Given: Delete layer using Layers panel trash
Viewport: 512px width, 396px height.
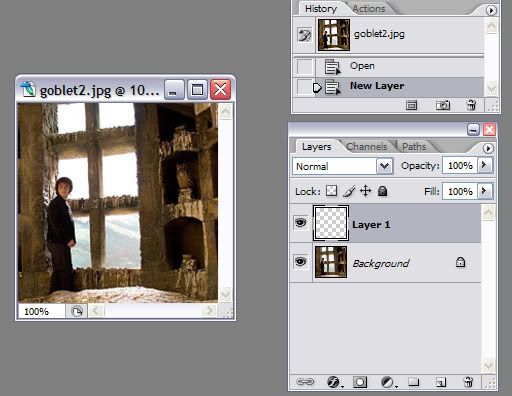Looking at the screenshot, I should [468, 382].
